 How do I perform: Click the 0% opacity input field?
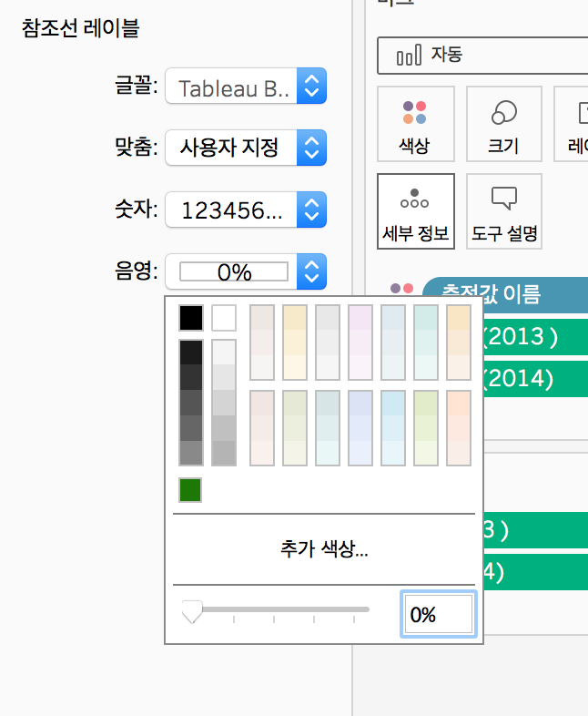(x=439, y=614)
